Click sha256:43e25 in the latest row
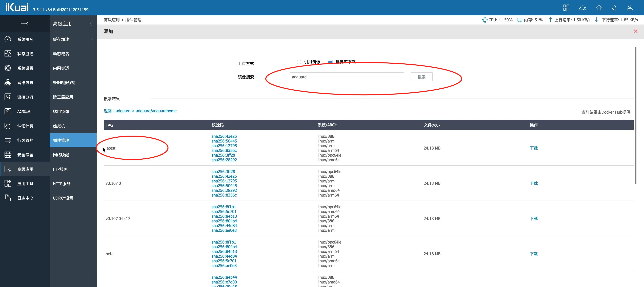Image resolution: width=644 pixels, height=287 pixels. tap(224, 136)
